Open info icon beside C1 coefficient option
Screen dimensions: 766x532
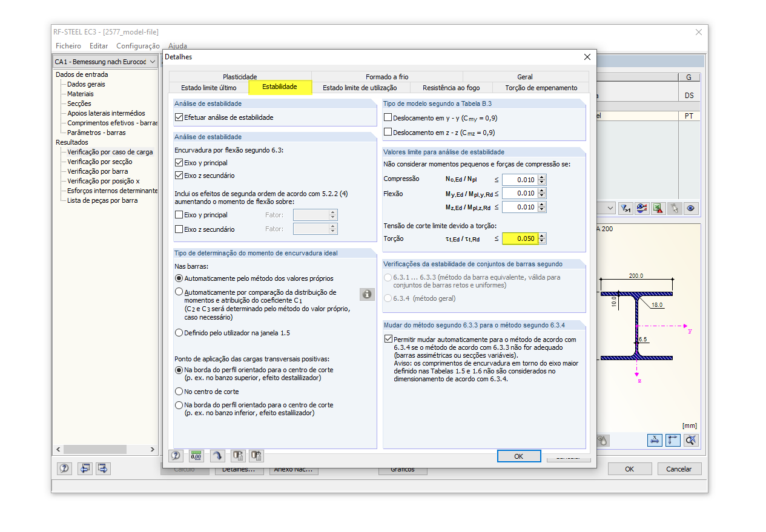click(x=367, y=294)
